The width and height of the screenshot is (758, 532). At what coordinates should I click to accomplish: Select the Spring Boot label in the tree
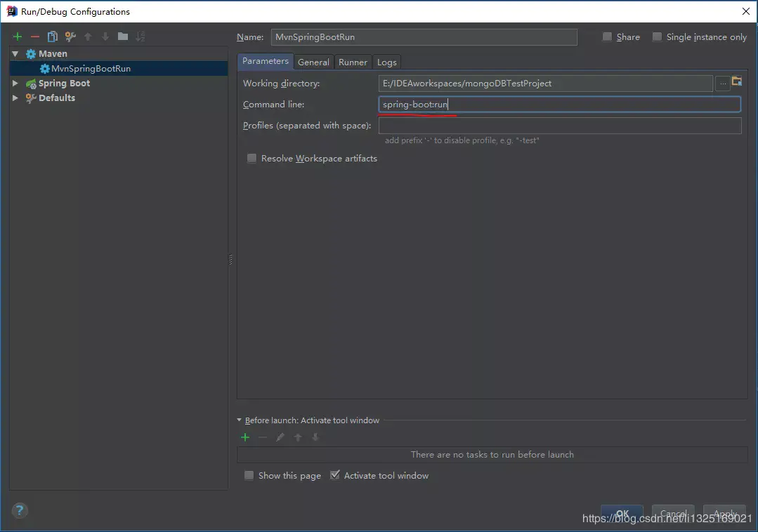point(65,84)
